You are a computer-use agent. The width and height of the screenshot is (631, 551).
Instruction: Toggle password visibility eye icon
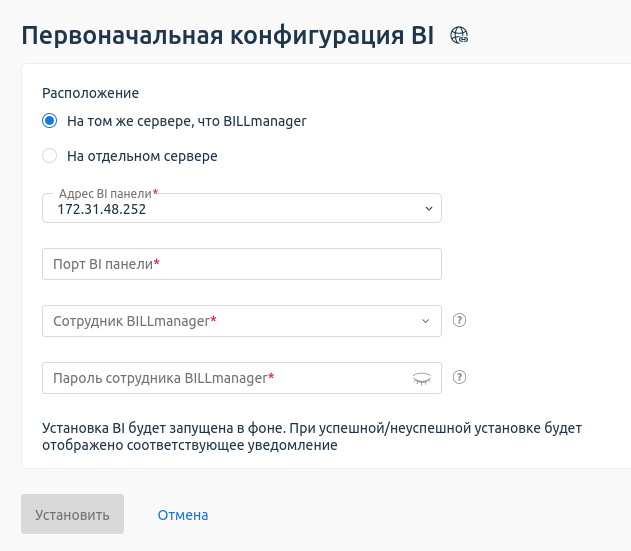(x=422, y=378)
